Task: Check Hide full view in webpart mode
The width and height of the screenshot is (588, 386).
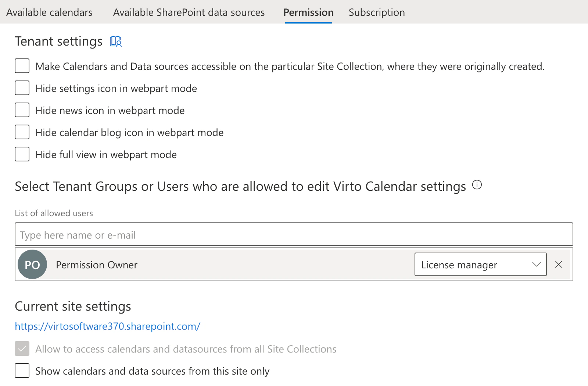Action: tap(22, 154)
